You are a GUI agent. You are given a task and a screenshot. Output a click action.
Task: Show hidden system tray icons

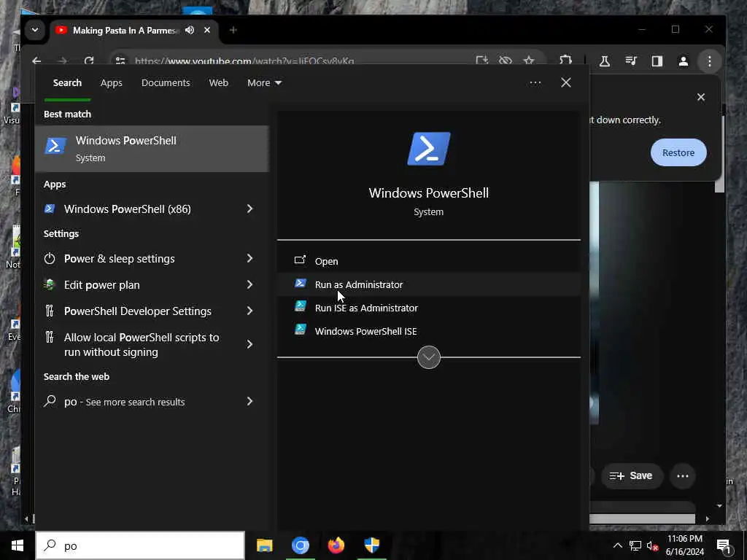[x=617, y=545]
